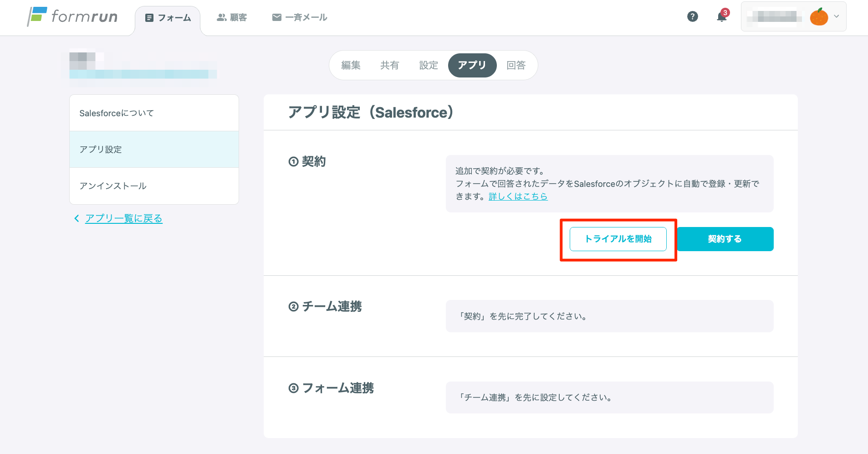Open the help question mark icon
This screenshot has width=868, height=454.
[x=692, y=16]
